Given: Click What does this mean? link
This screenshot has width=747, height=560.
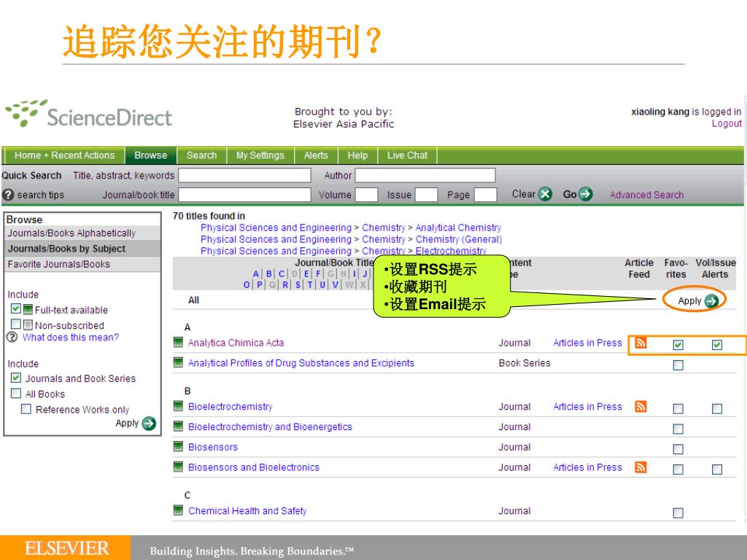Looking at the screenshot, I should pyautogui.click(x=71, y=337).
